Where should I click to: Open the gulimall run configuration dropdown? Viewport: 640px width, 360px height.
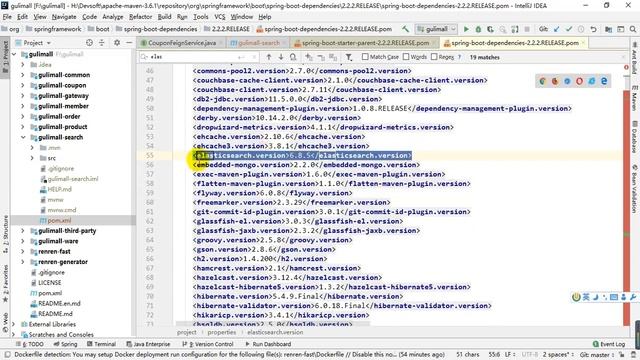[x=437, y=29]
